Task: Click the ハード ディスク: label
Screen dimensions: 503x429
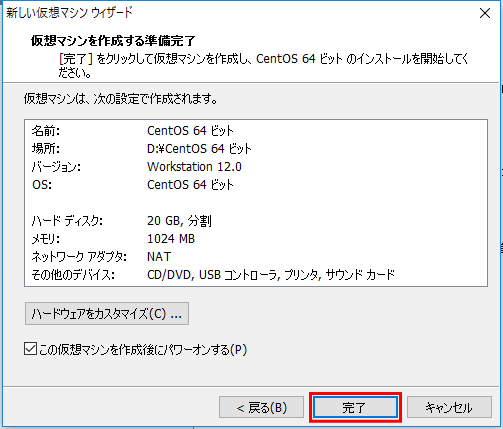Action: point(67,221)
